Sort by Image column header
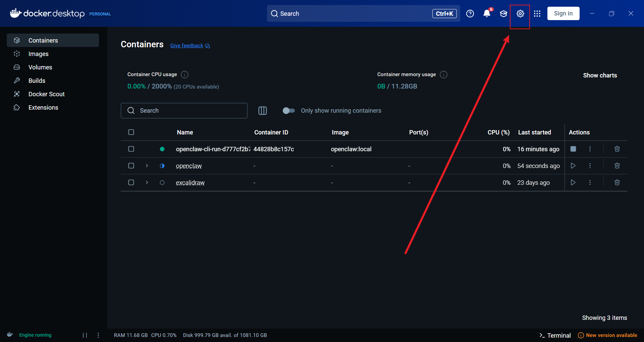 [x=340, y=132]
